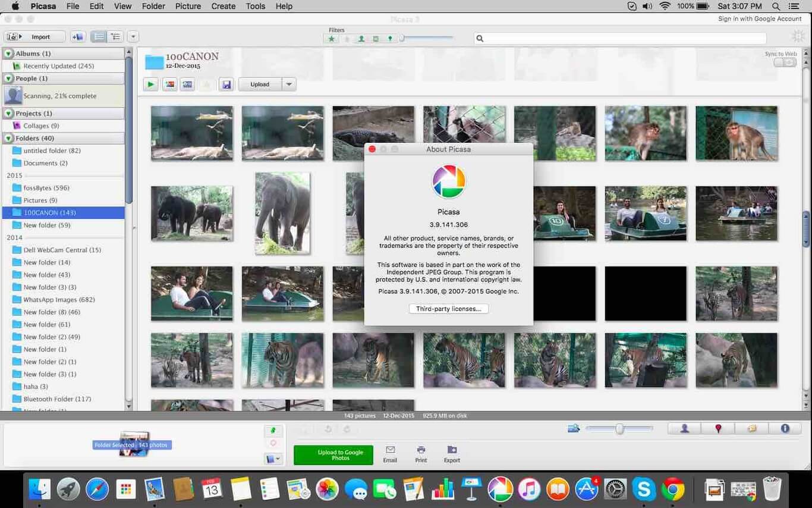
Task: Open the View menu
Action: (122, 6)
